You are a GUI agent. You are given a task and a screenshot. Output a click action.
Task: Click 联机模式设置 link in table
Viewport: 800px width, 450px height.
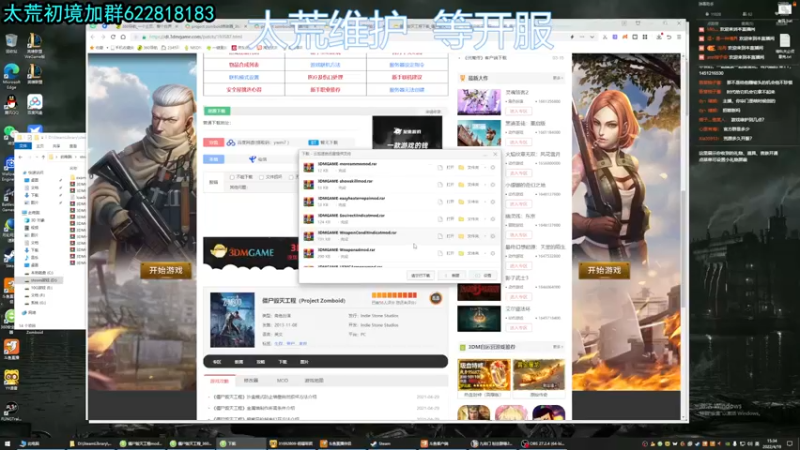coord(244,77)
